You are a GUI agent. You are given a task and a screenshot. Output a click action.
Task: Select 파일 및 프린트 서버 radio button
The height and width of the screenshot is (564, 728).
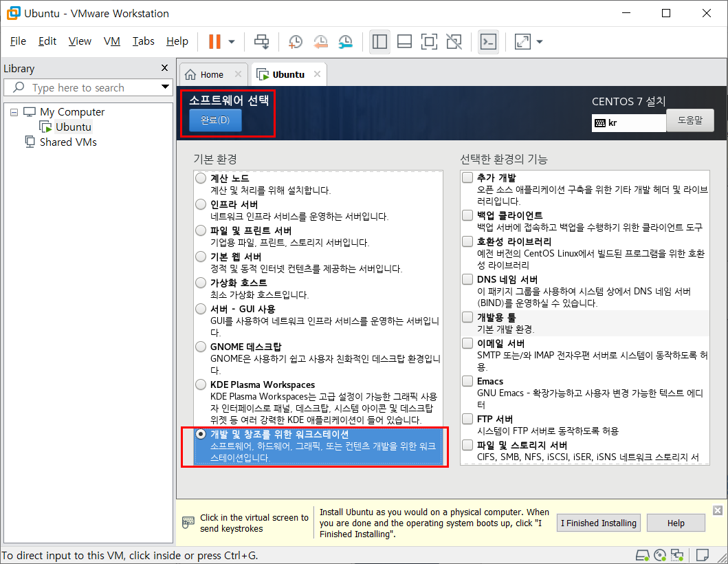(201, 230)
